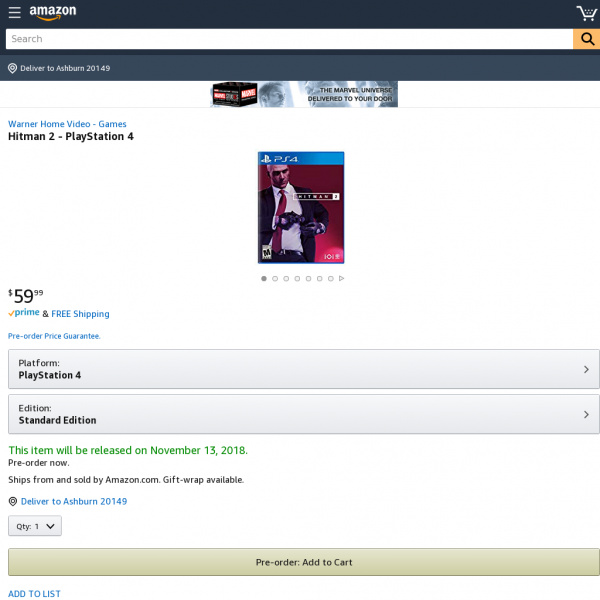
Task: Open the shopping cart
Action: (587, 13)
